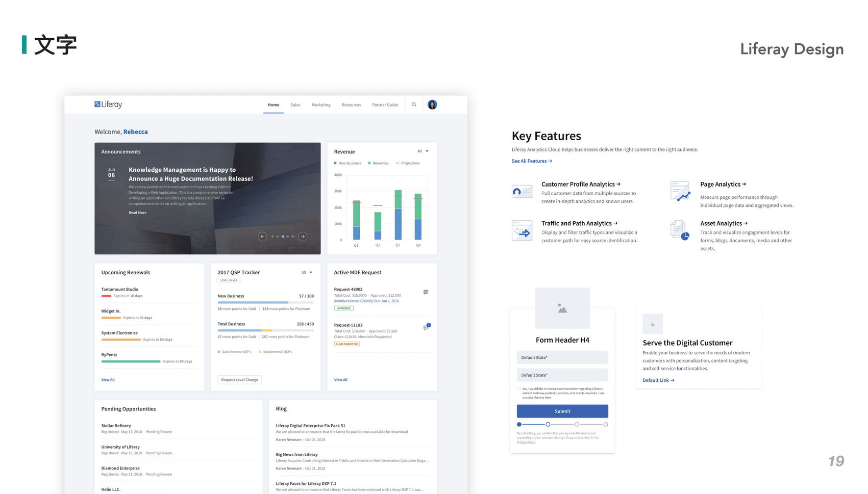
Task: Open the Stellar Refinery opportunity
Action: tap(116, 426)
